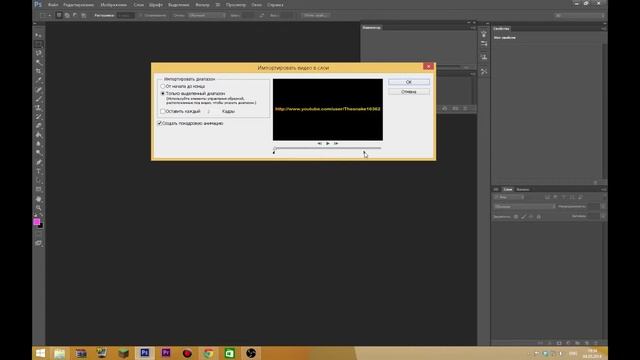Click the background black color swatch
The width and height of the screenshot is (640, 360).
(x=41, y=226)
